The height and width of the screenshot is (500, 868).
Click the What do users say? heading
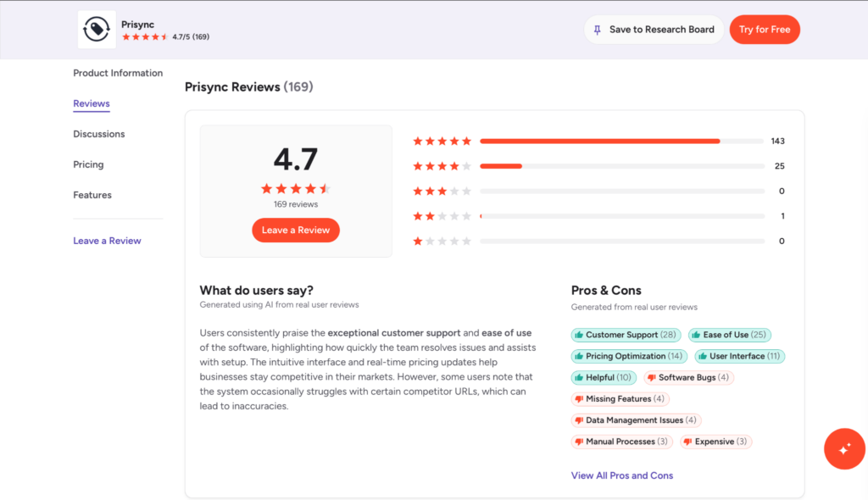(256, 291)
